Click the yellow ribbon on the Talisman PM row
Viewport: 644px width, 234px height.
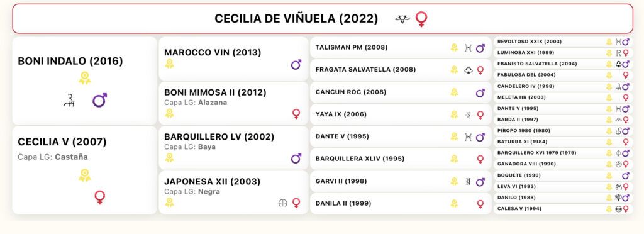point(454,48)
